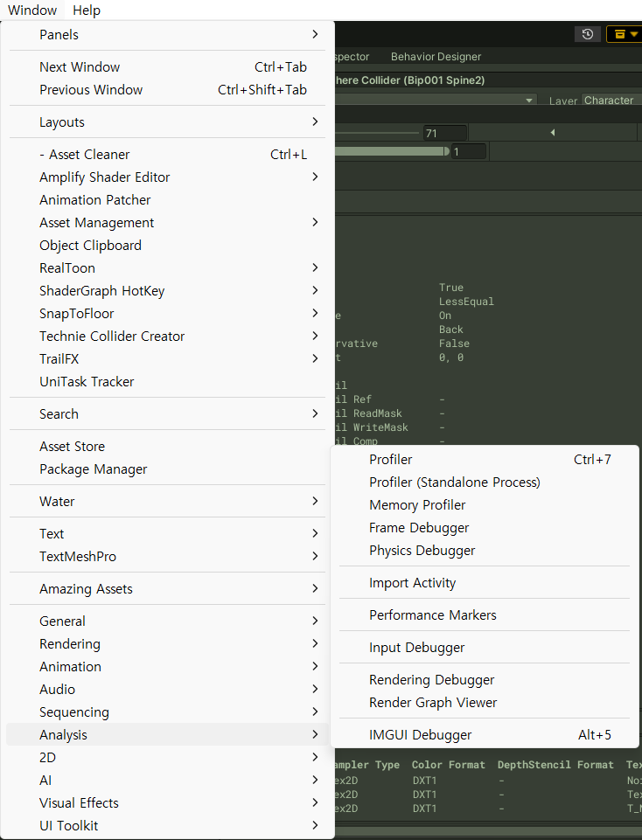Expand the TrailFX submenu

click(167, 359)
